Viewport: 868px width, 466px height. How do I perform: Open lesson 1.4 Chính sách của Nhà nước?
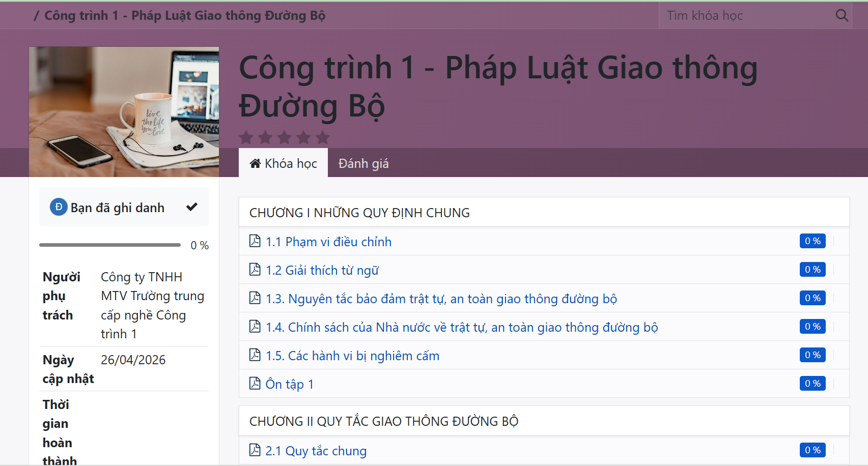(462, 327)
